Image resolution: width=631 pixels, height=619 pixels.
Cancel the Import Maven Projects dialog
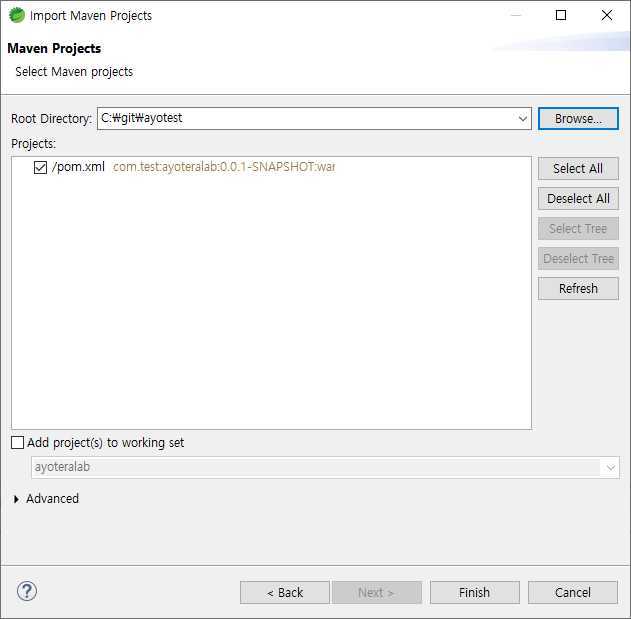coord(573,592)
